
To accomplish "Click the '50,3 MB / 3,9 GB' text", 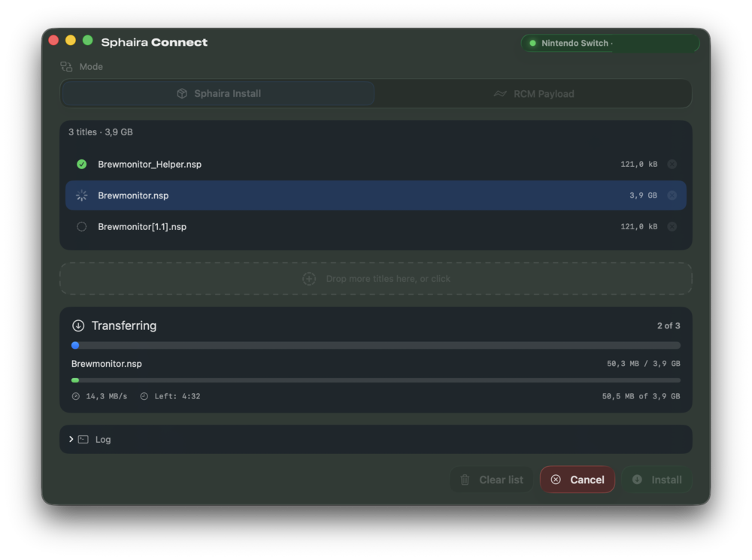I will pyautogui.click(x=644, y=363).
